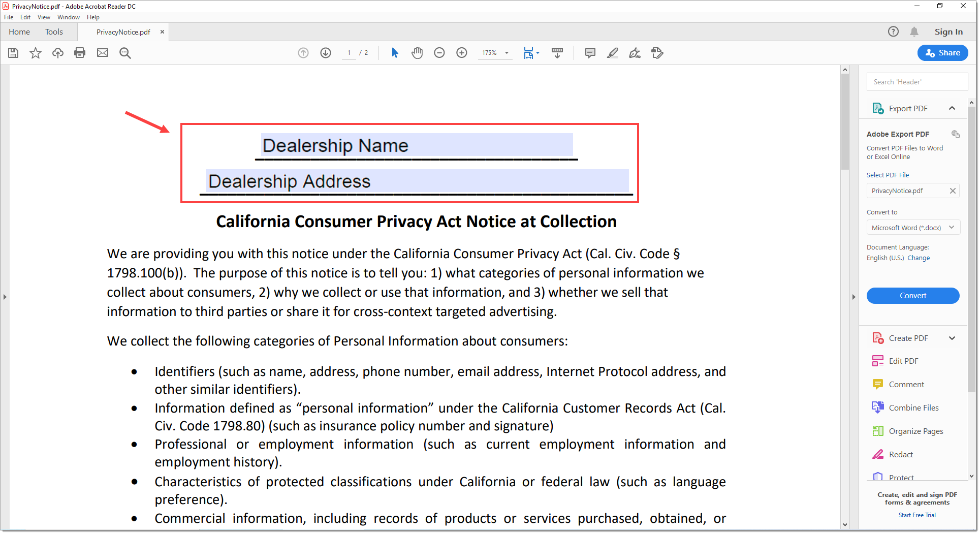Viewport: 980px width, 534px height.
Task: Send the file by email envelope icon
Action: click(x=103, y=53)
